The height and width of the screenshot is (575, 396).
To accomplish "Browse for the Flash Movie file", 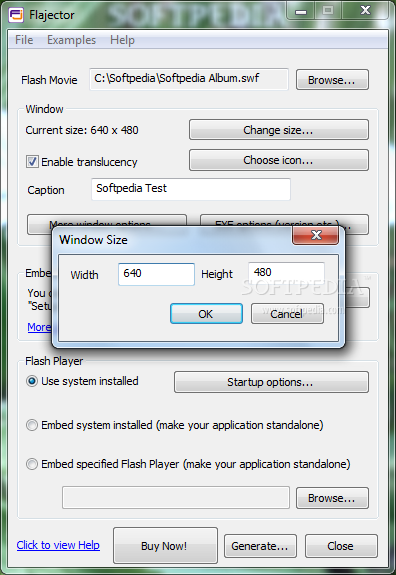I will pyautogui.click(x=332, y=80).
